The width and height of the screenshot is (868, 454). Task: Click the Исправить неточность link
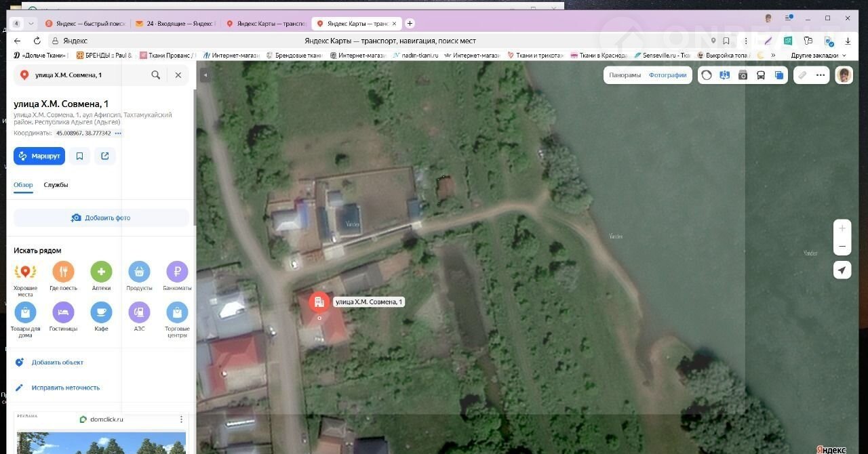(x=65, y=388)
